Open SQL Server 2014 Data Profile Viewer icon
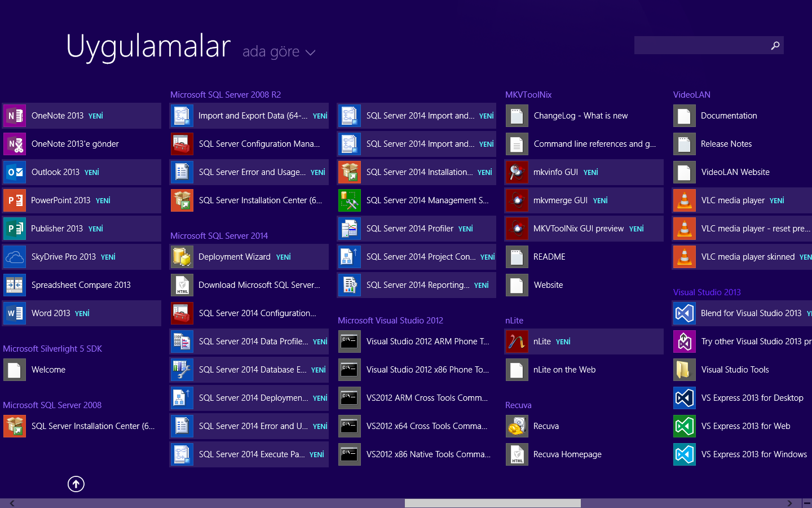The height and width of the screenshot is (508, 812). point(182,341)
